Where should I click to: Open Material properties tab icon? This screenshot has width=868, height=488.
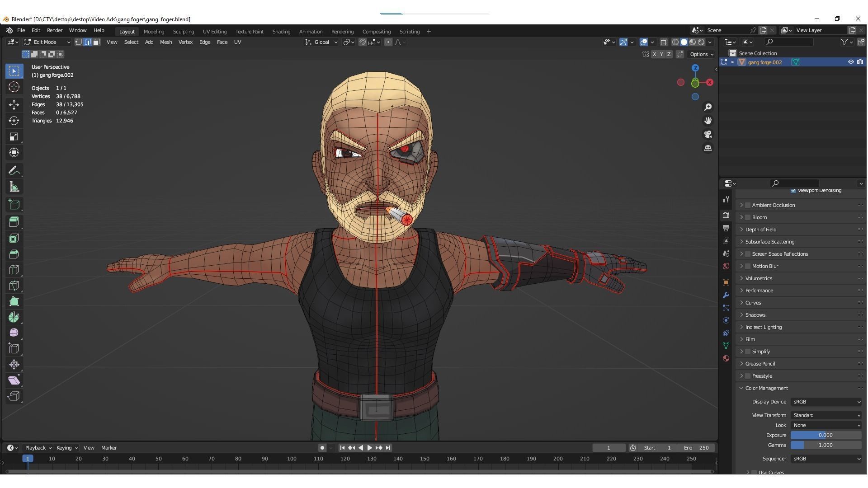pos(726,358)
